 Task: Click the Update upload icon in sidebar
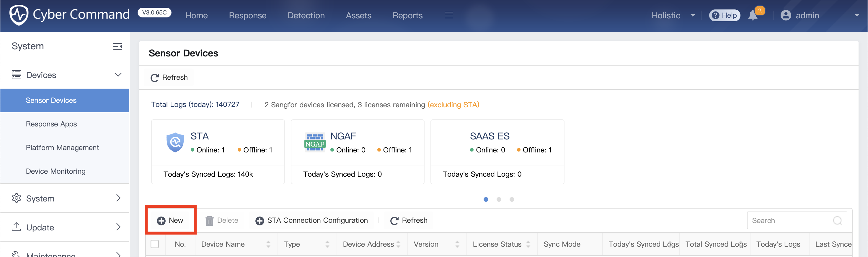[x=16, y=227]
